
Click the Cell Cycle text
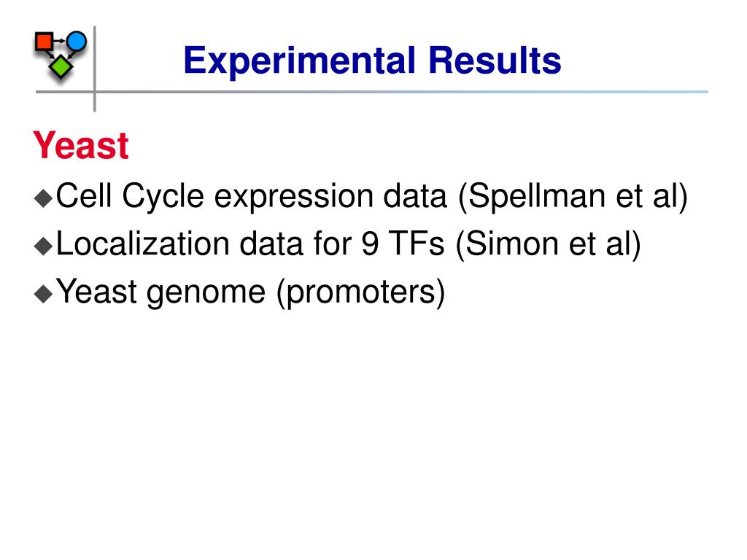click(131, 196)
